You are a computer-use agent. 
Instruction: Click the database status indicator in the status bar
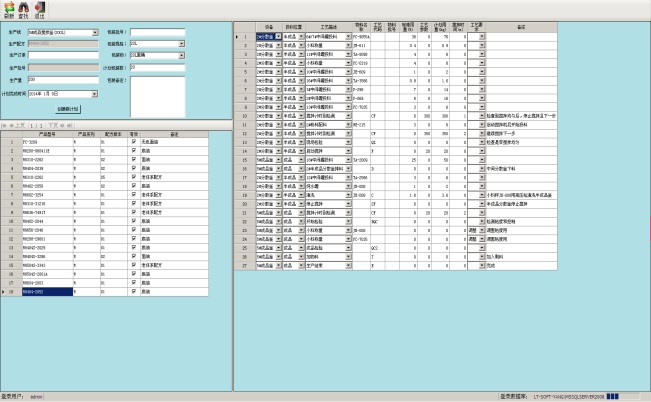tap(612, 396)
